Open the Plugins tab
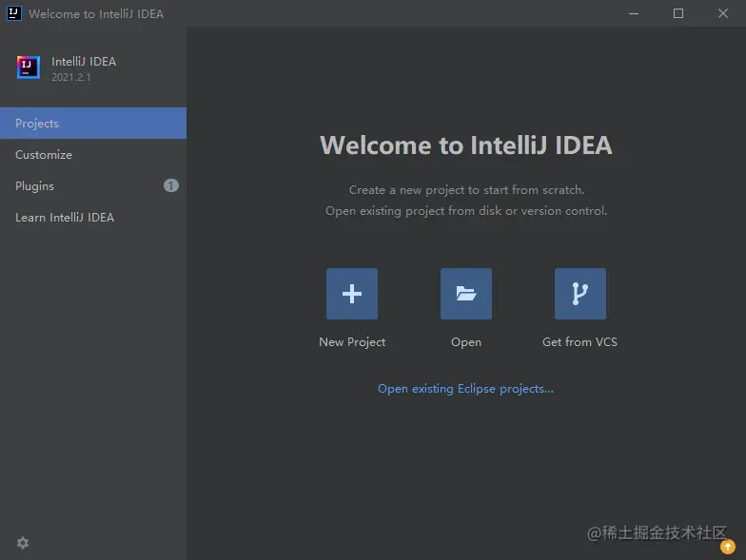746x560 pixels. tap(93, 186)
